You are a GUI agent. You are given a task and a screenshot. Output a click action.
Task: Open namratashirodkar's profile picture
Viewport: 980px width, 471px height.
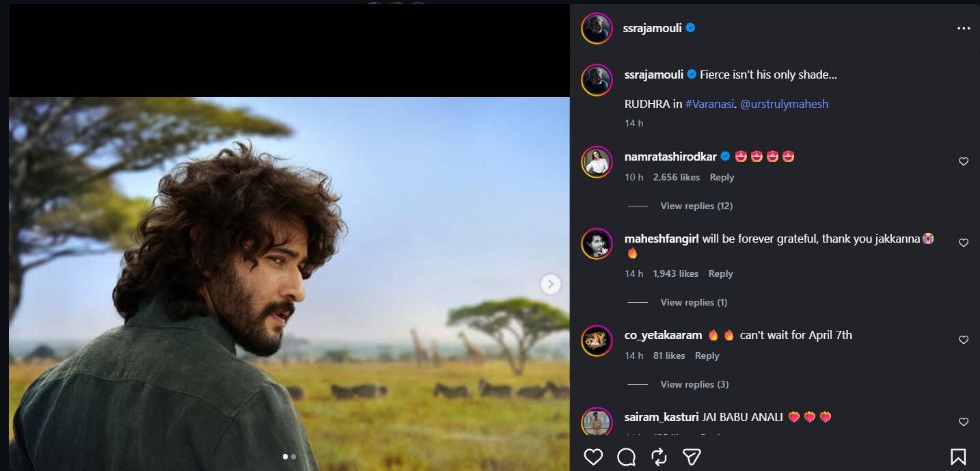[x=597, y=162]
